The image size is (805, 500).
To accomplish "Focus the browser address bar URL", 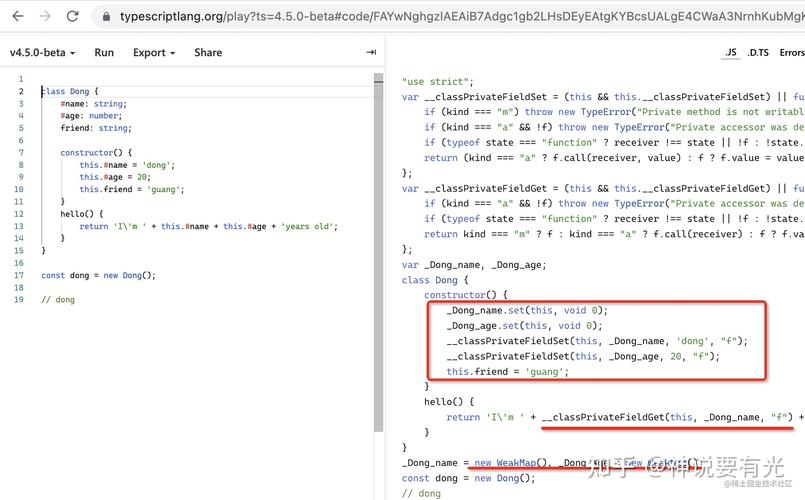I will pyautogui.click(x=462, y=16).
